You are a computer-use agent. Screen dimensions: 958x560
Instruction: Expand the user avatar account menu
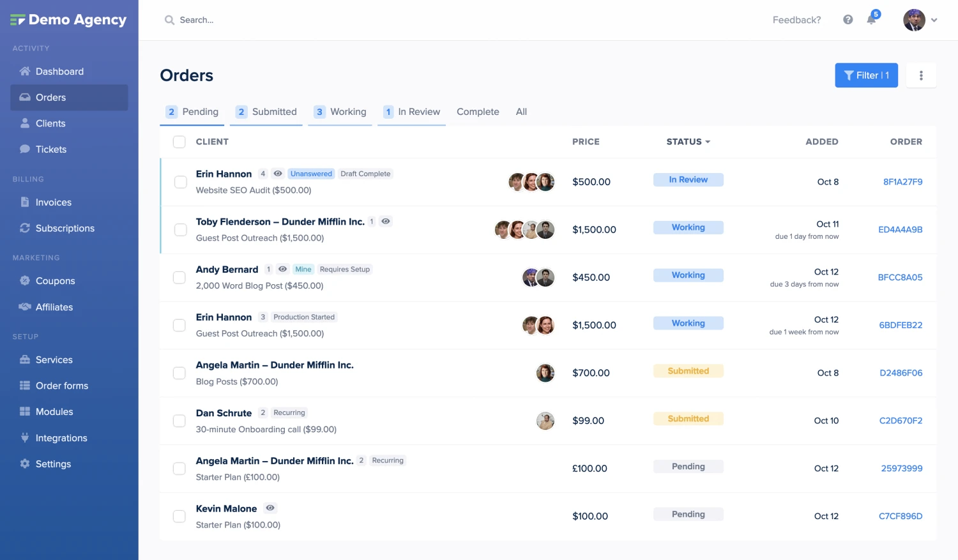[x=920, y=20]
